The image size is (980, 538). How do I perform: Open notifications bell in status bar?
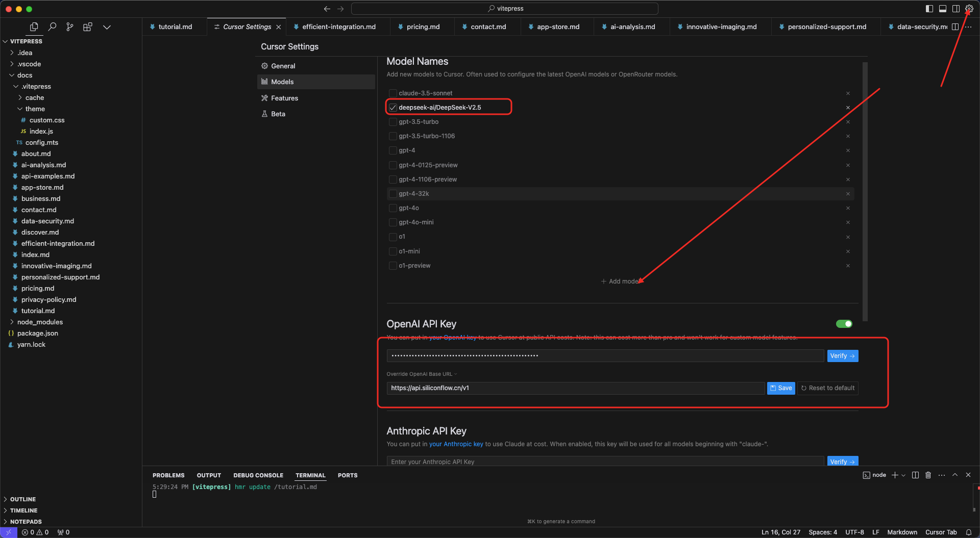968,532
